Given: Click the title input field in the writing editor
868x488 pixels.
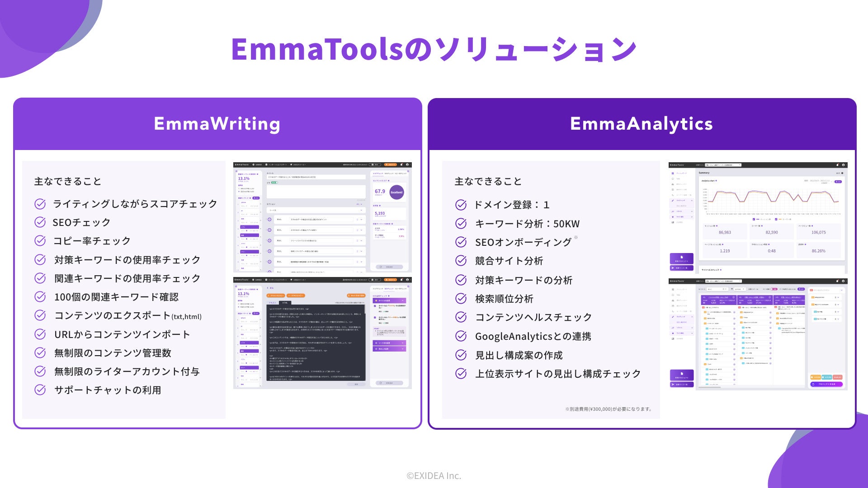Looking at the screenshot, I should pyautogui.click(x=316, y=177).
